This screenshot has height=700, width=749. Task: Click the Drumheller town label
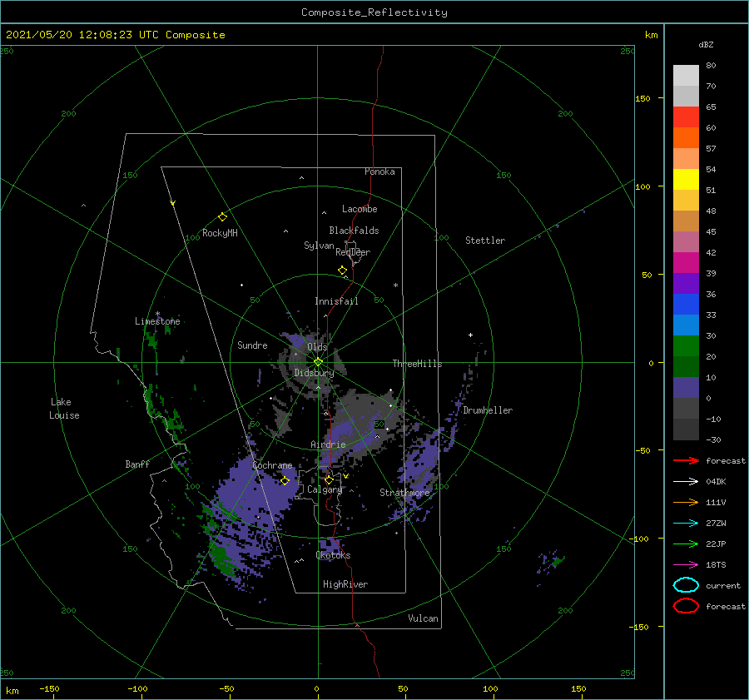pyautogui.click(x=488, y=410)
